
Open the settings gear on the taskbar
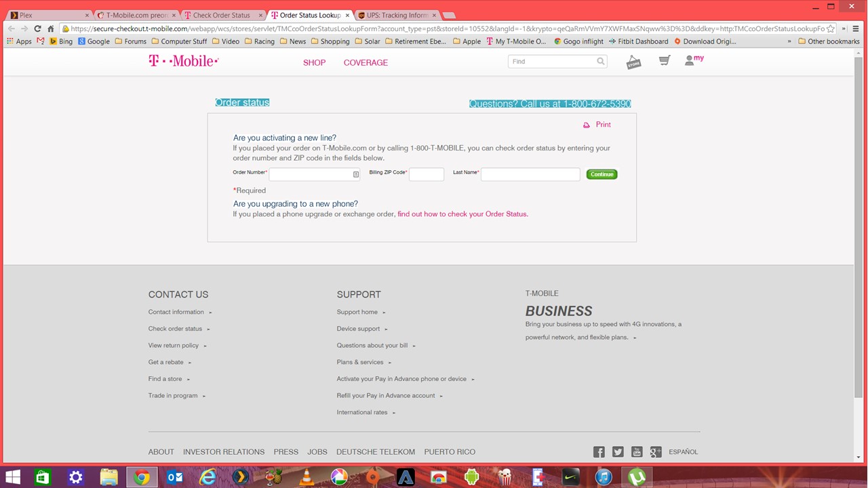(x=75, y=477)
